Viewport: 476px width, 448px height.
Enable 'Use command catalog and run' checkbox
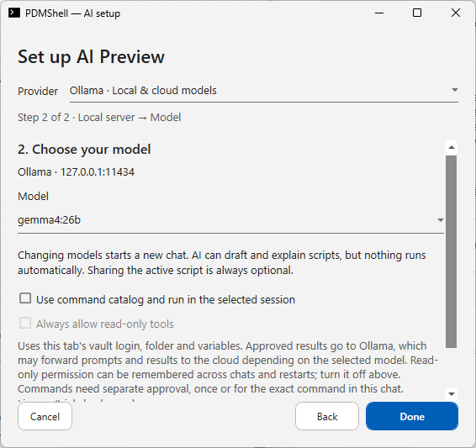(x=25, y=298)
